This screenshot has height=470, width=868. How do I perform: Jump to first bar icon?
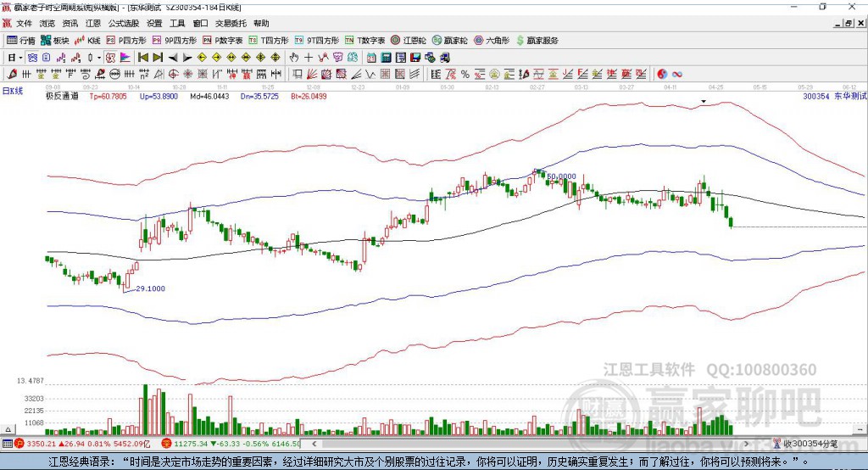pos(143,58)
